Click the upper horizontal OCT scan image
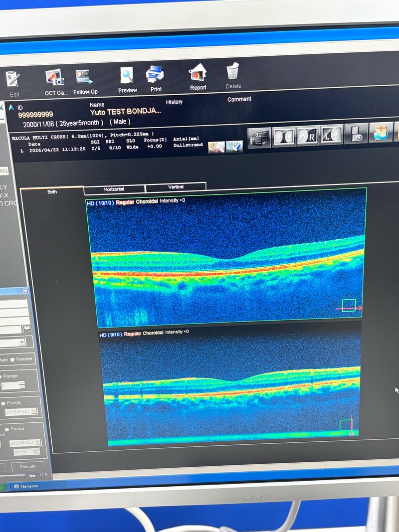399x532 pixels. [227, 257]
